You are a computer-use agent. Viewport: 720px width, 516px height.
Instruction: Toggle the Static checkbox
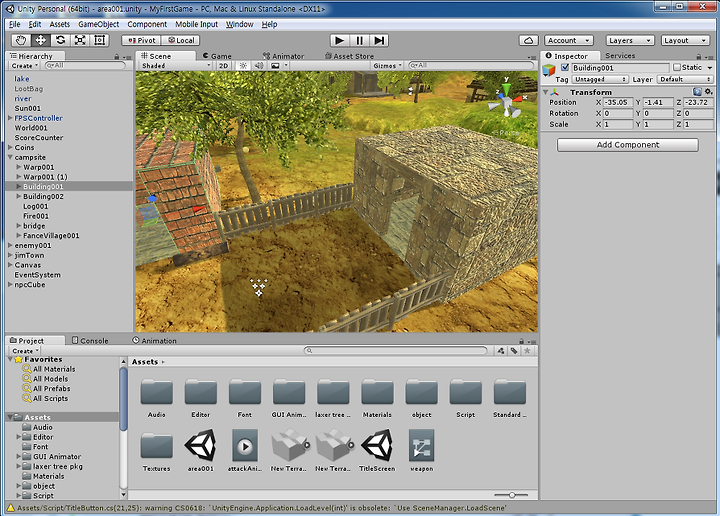pos(677,67)
